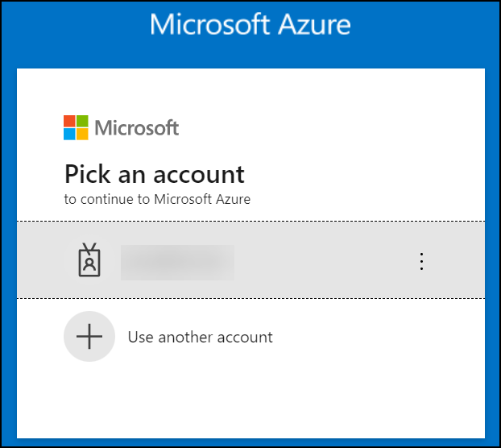The height and width of the screenshot is (448, 501).
Task: Click the word "Pick" in the heading
Action: [x=85, y=173]
